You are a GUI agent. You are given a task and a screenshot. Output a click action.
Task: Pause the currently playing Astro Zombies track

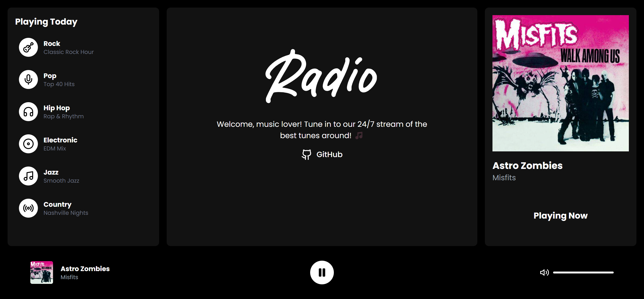(x=322, y=272)
